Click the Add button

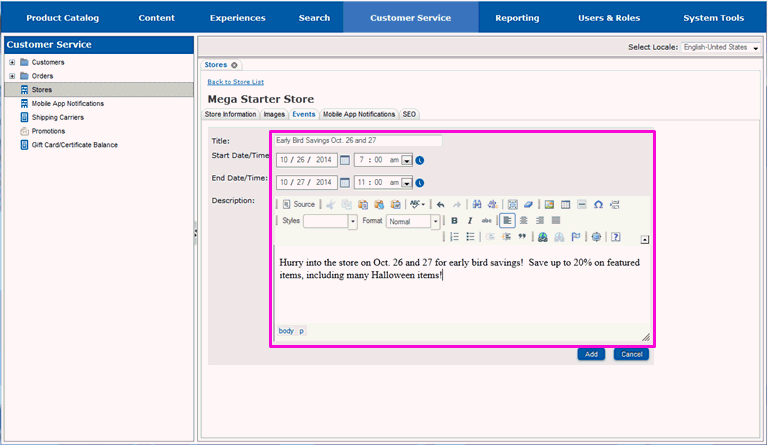click(591, 354)
